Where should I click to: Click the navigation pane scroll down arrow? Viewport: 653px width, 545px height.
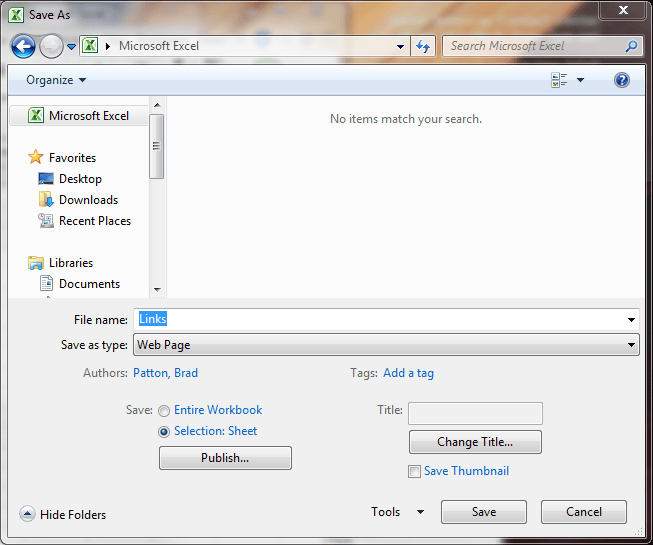click(x=157, y=289)
